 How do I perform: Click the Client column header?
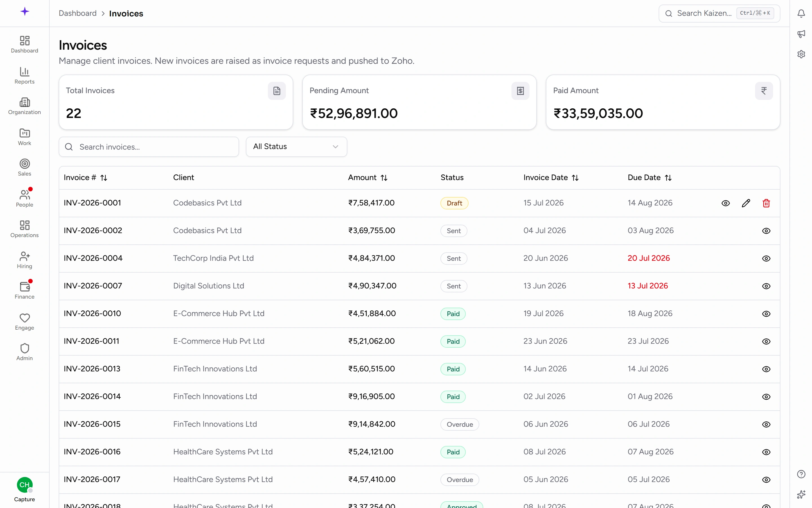coord(184,178)
